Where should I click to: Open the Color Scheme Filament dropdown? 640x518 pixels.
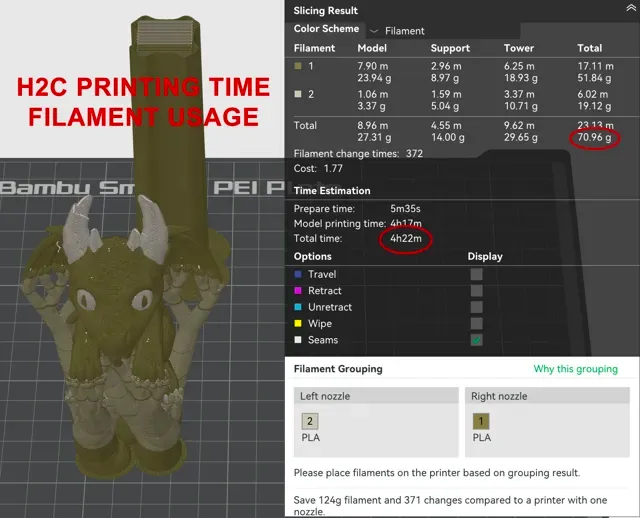(443, 31)
